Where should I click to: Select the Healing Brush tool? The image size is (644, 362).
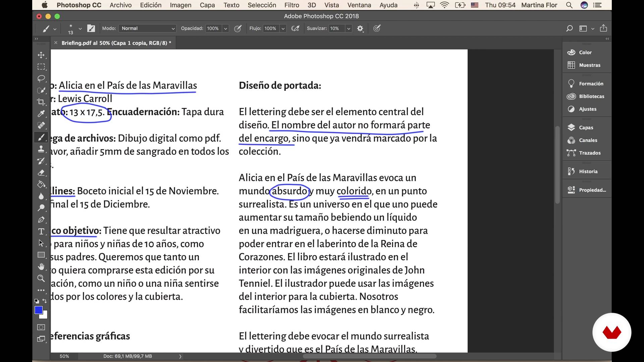coord(41,125)
